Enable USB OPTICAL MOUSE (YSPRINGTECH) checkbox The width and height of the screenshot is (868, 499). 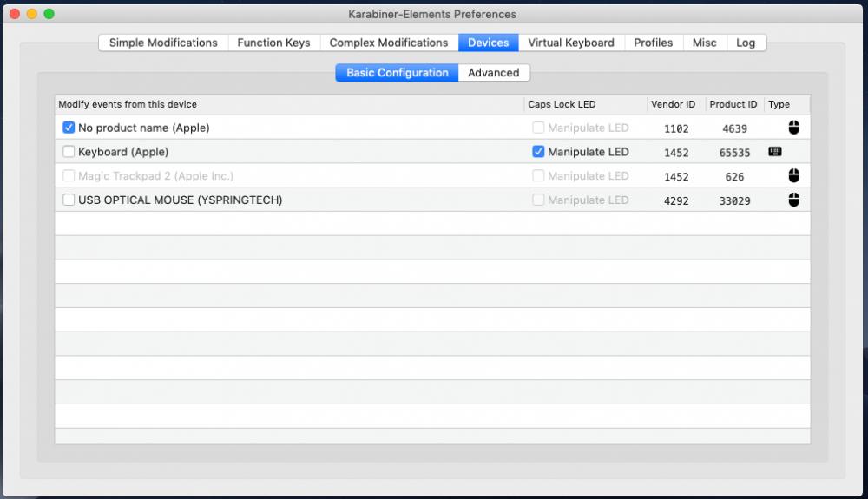pos(69,200)
